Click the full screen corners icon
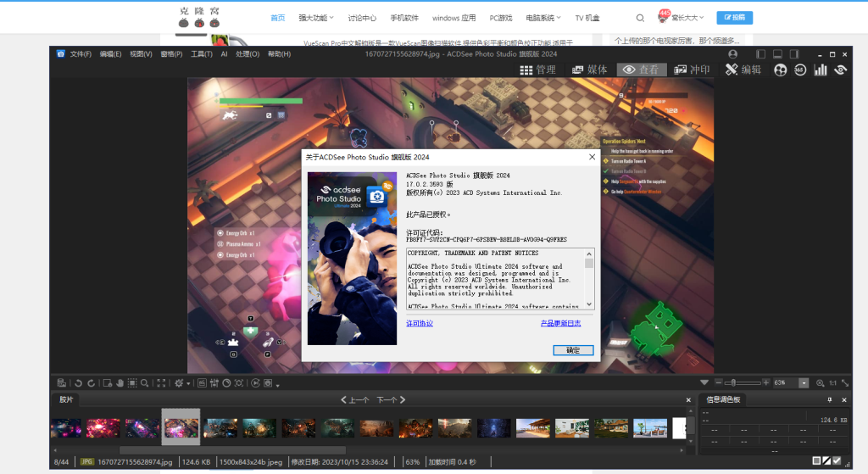This screenshot has width=868, height=474. pyautogui.click(x=161, y=383)
